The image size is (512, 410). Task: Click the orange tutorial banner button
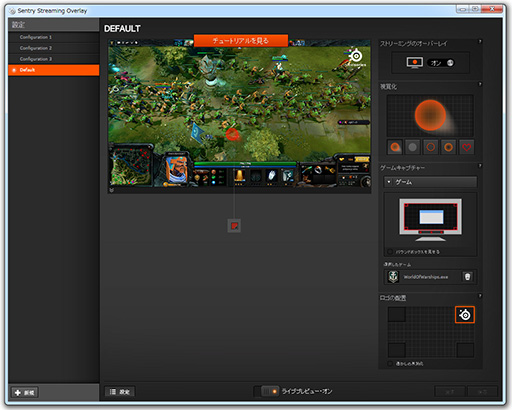click(x=241, y=41)
